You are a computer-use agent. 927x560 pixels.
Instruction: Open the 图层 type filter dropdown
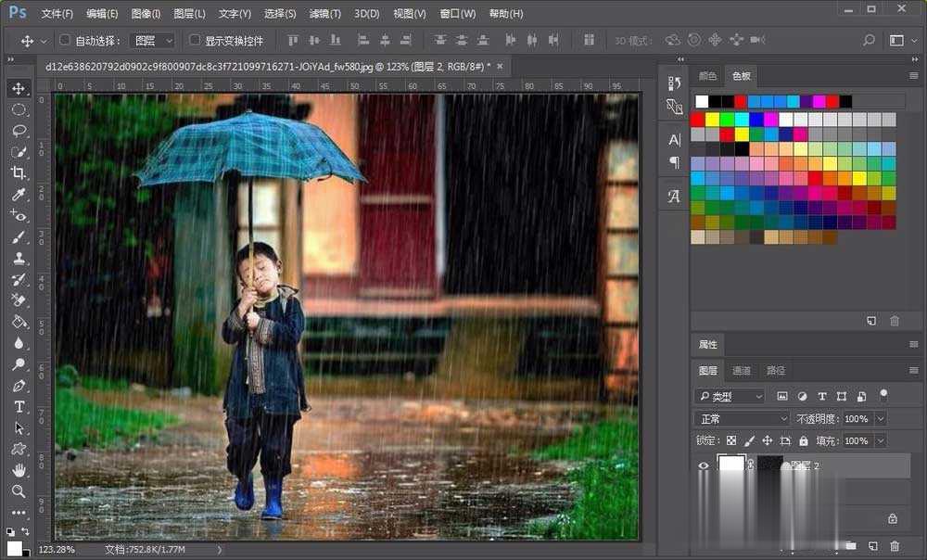730,396
